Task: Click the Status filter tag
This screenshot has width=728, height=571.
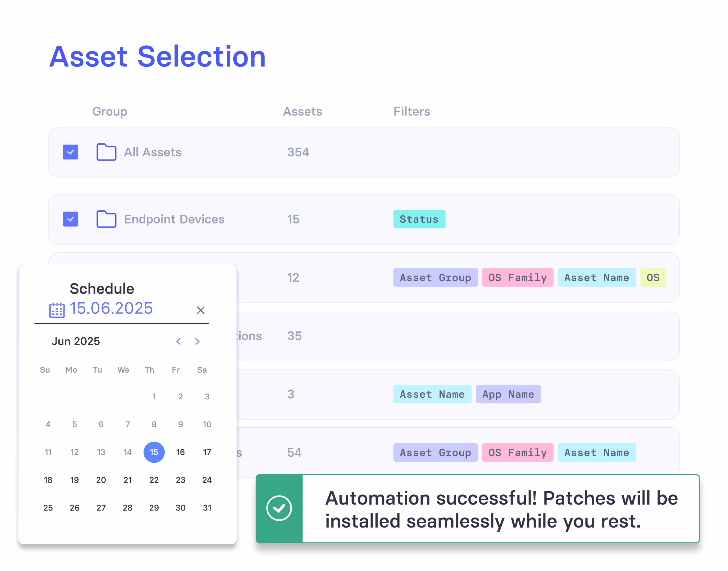Action: [x=419, y=219]
